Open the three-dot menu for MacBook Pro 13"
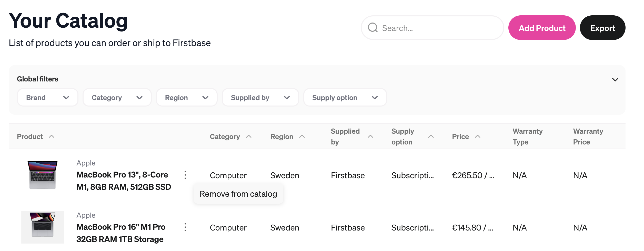This screenshot has width=644, height=251. point(185,175)
